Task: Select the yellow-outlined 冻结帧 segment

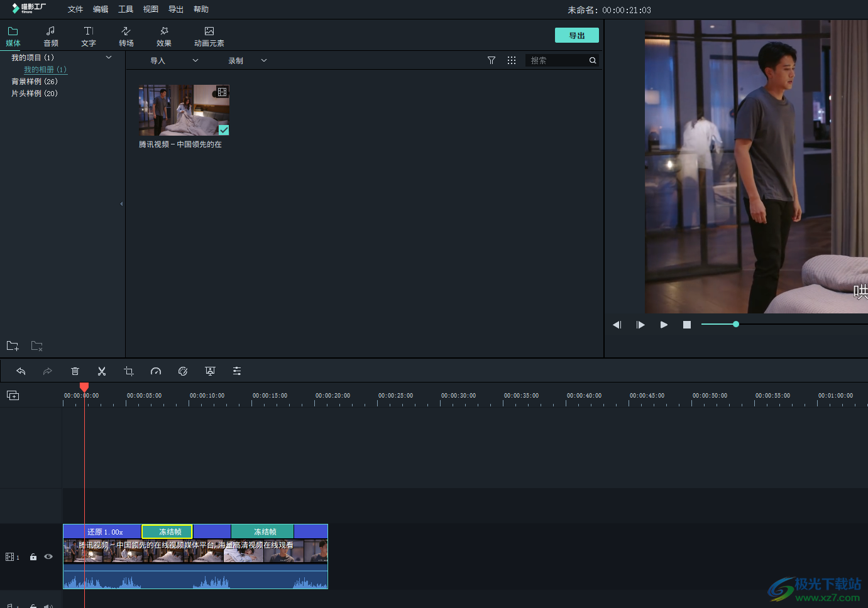Action: pos(167,531)
